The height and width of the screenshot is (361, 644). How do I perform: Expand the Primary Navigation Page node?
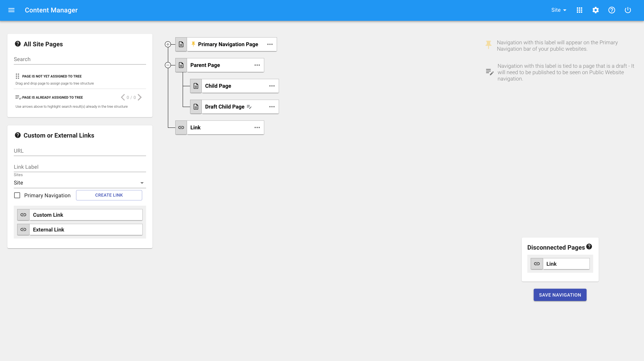pyautogui.click(x=168, y=44)
